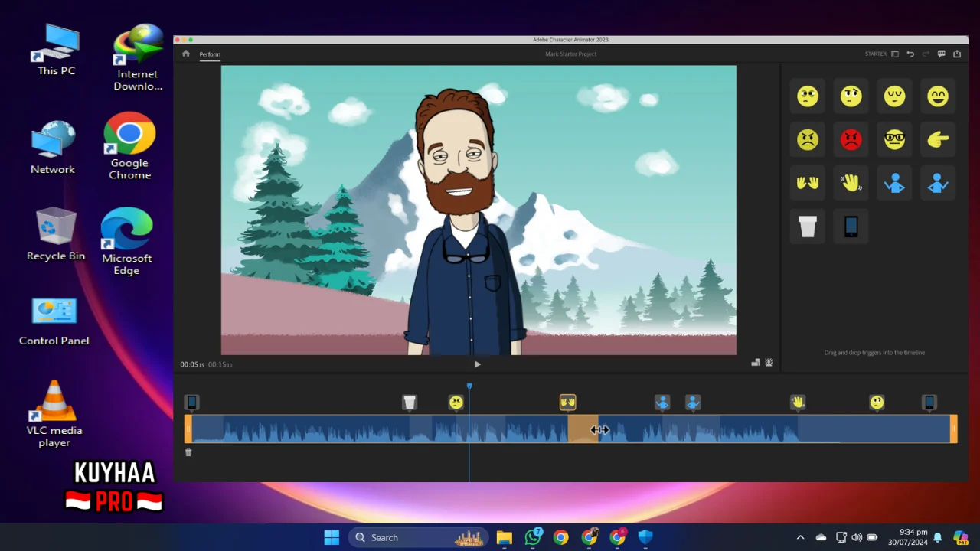The height and width of the screenshot is (551, 980).
Task: Select the red furious face trigger
Action: click(x=851, y=139)
